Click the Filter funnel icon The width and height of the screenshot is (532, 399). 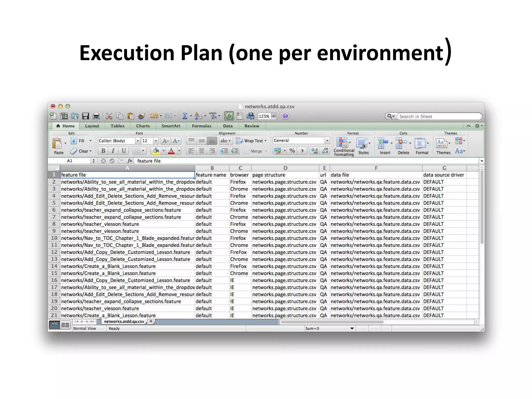pyautogui.click(x=213, y=116)
